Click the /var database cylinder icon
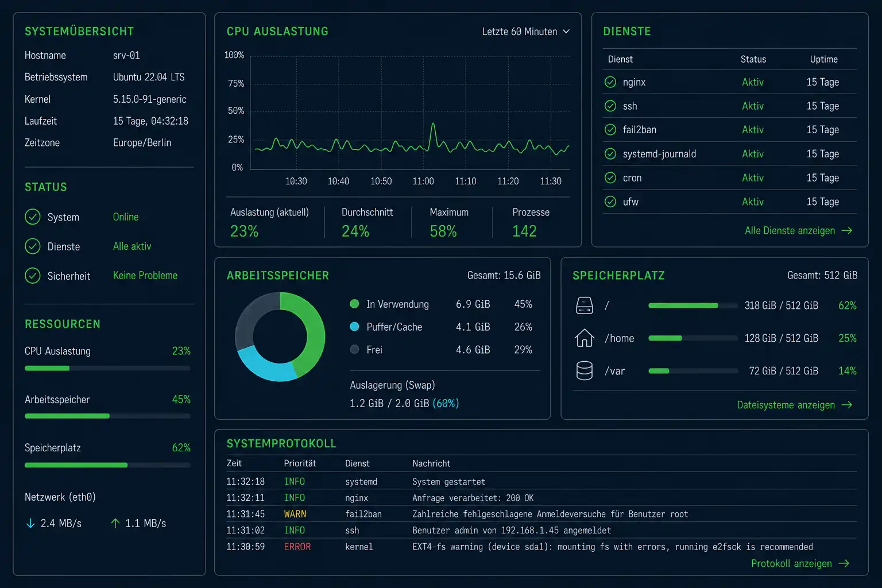Image resolution: width=882 pixels, height=588 pixels. 584,371
